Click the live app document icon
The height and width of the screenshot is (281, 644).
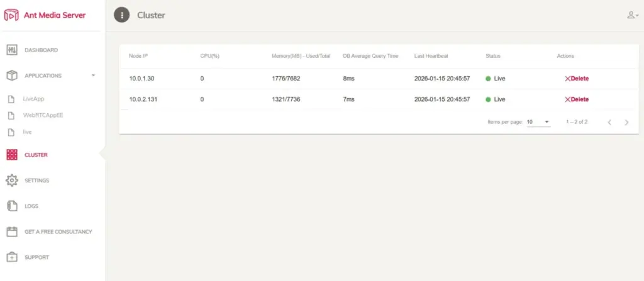click(12, 132)
